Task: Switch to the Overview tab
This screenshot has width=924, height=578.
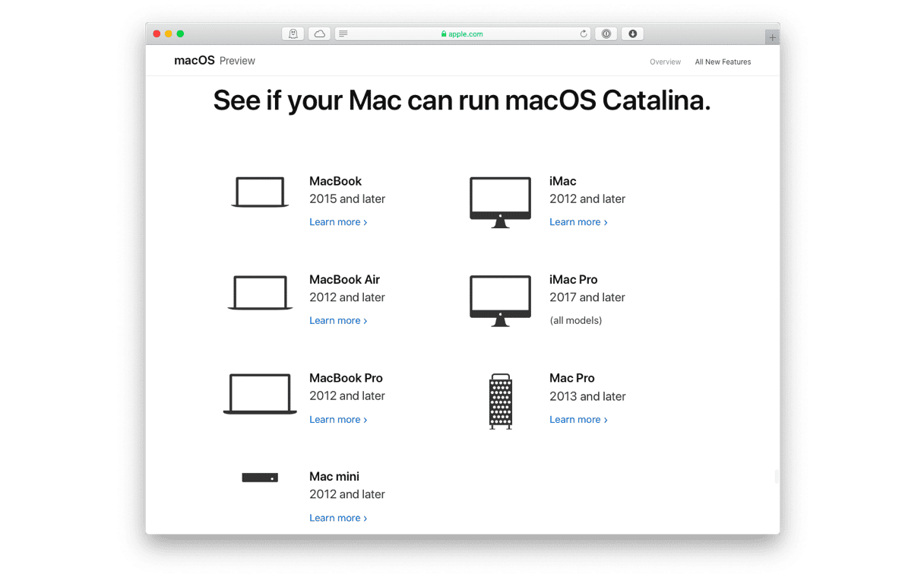Action: click(x=665, y=62)
